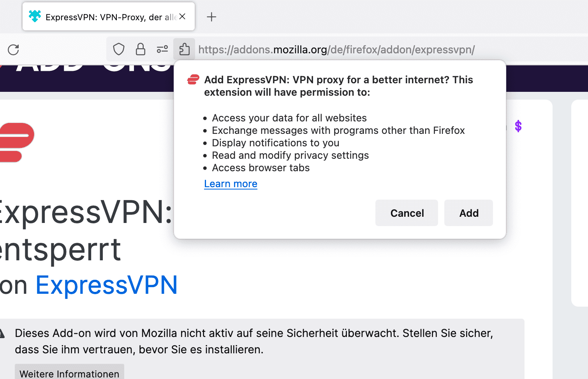
Task: Click the purple dollar sign icon
Action: [518, 126]
